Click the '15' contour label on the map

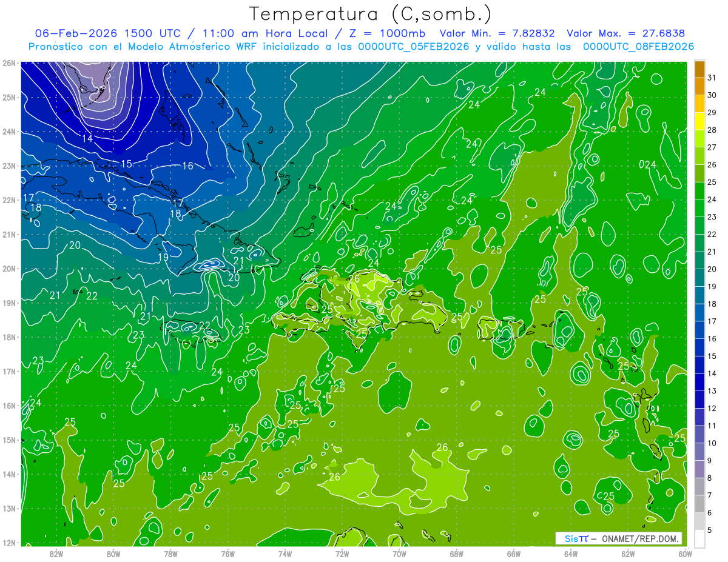[126, 164]
